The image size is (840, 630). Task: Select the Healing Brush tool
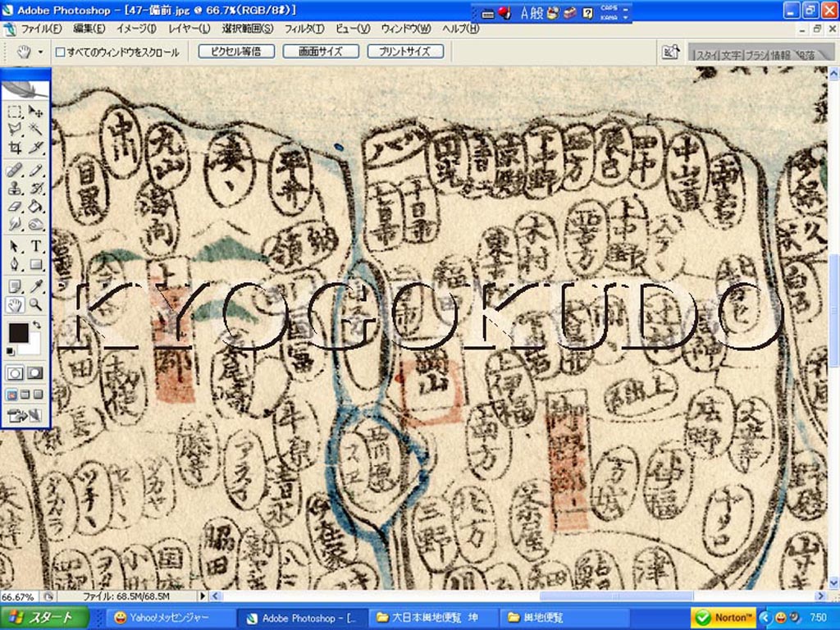tap(15, 171)
